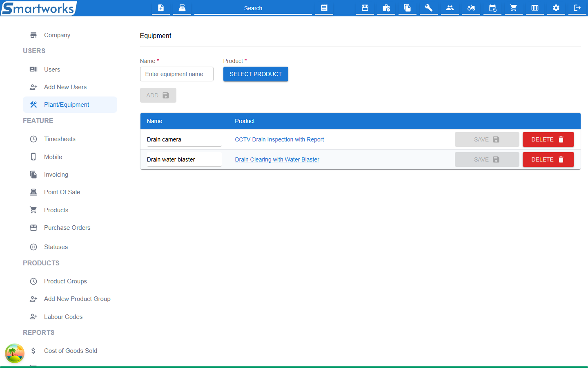
Task: Focus the top bar Search field
Action: point(253,8)
